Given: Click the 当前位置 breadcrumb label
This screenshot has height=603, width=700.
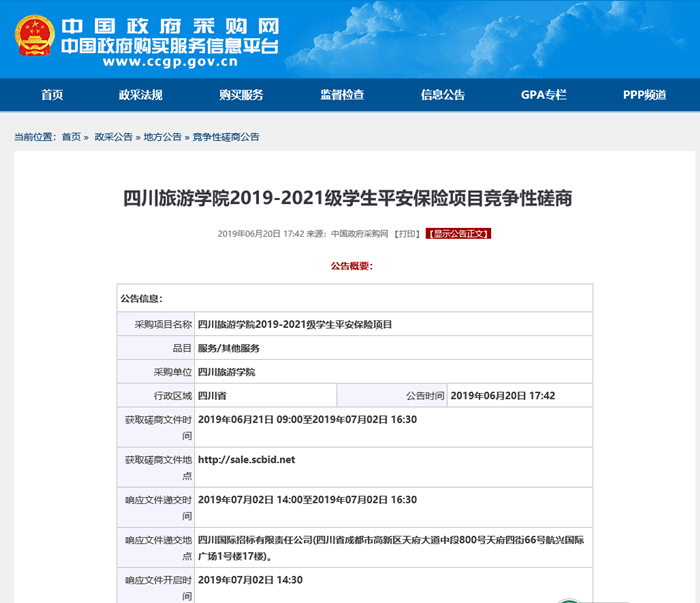Looking at the screenshot, I should point(35,137).
